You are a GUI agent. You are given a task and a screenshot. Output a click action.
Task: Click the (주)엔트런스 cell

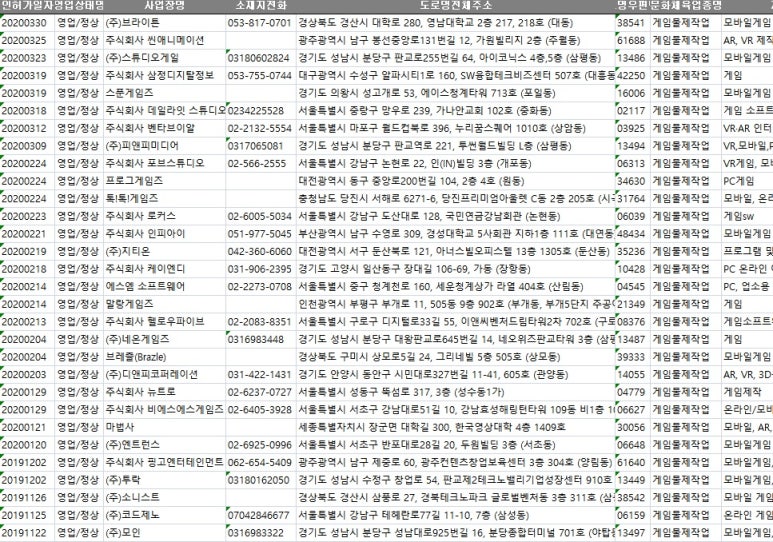(165, 445)
